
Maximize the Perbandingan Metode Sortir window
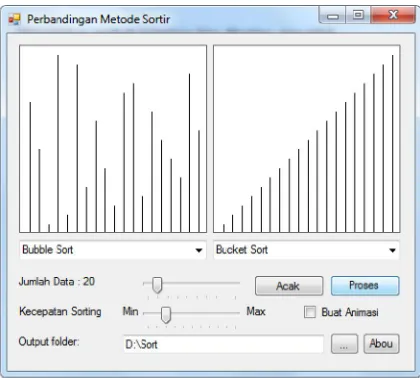(x=358, y=15)
